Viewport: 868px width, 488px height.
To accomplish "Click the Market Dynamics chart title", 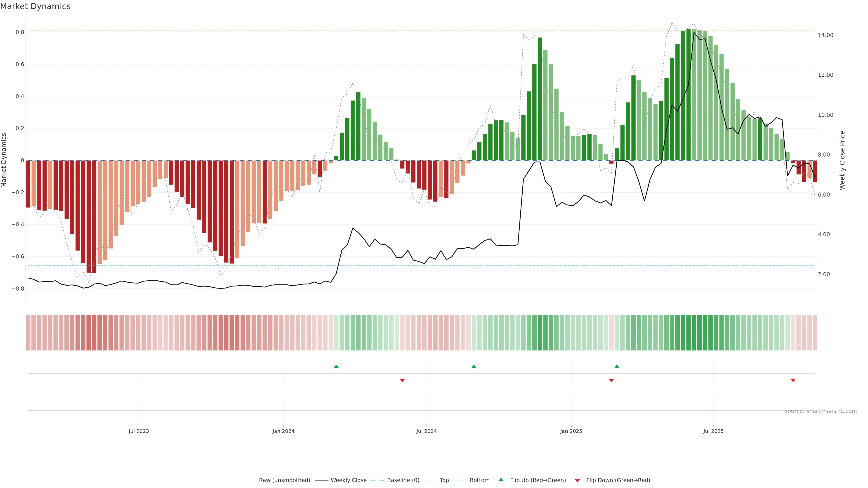I will click(x=35, y=6).
